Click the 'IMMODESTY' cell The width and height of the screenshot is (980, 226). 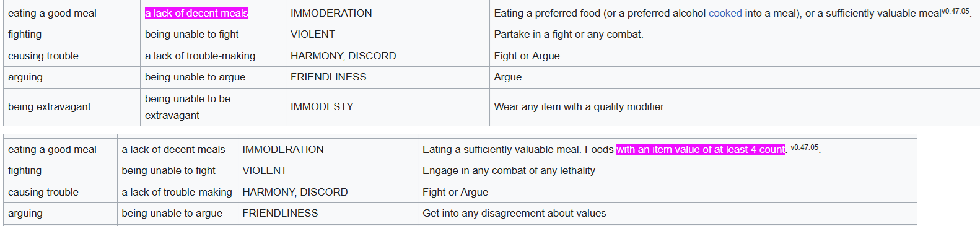[x=322, y=106]
